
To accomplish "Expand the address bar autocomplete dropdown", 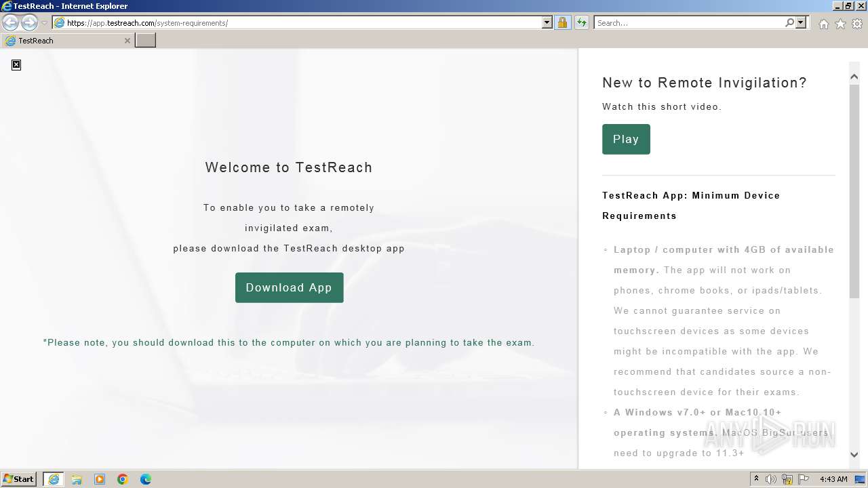I will pos(547,23).
